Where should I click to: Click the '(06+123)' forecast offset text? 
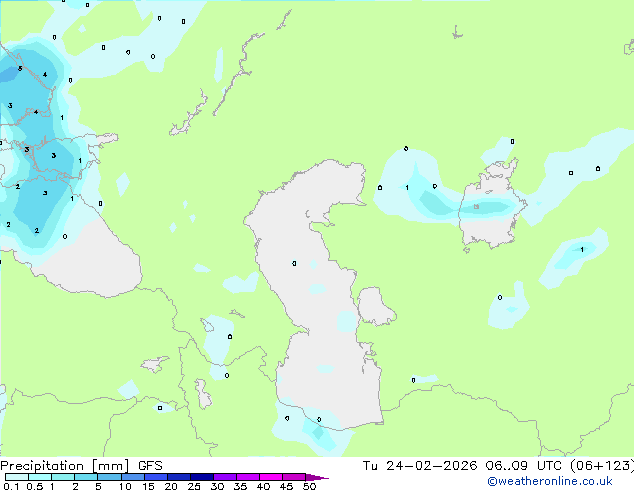(602, 466)
